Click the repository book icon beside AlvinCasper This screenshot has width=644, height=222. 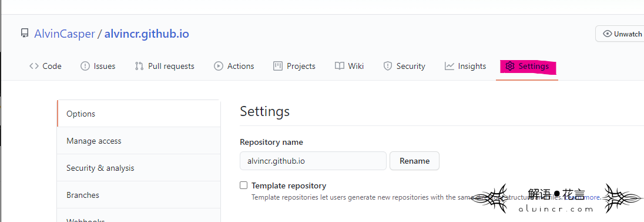25,34
